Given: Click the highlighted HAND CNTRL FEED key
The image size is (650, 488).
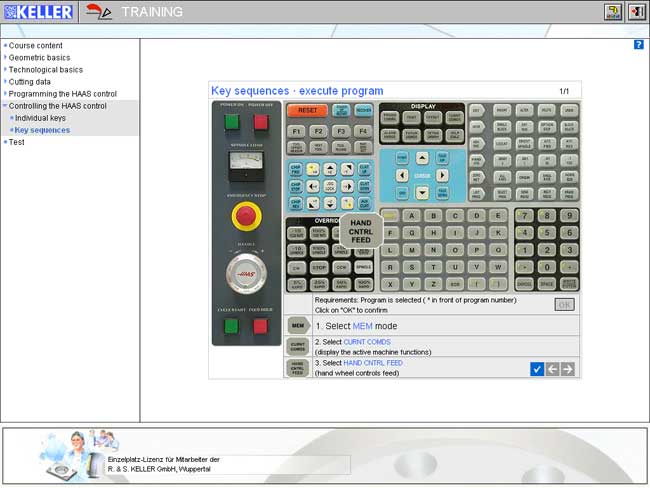Looking at the screenshot, I should (361, 231).
